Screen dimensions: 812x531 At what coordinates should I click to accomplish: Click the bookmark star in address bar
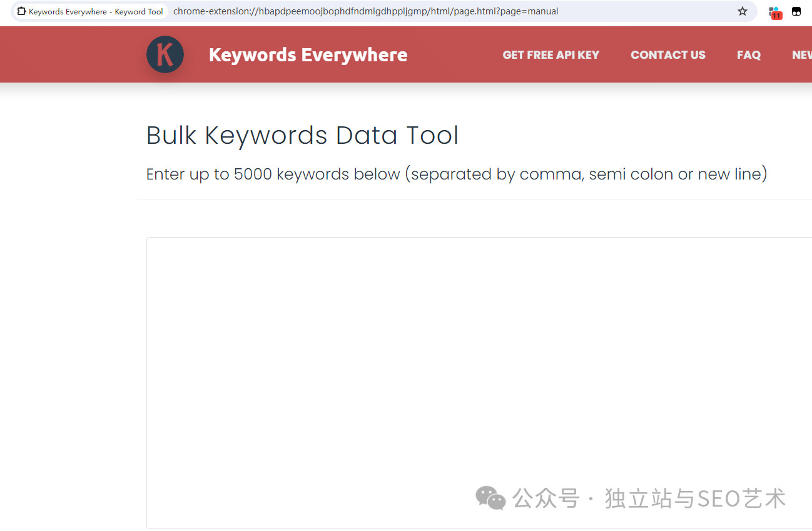[x=742, y=11]
